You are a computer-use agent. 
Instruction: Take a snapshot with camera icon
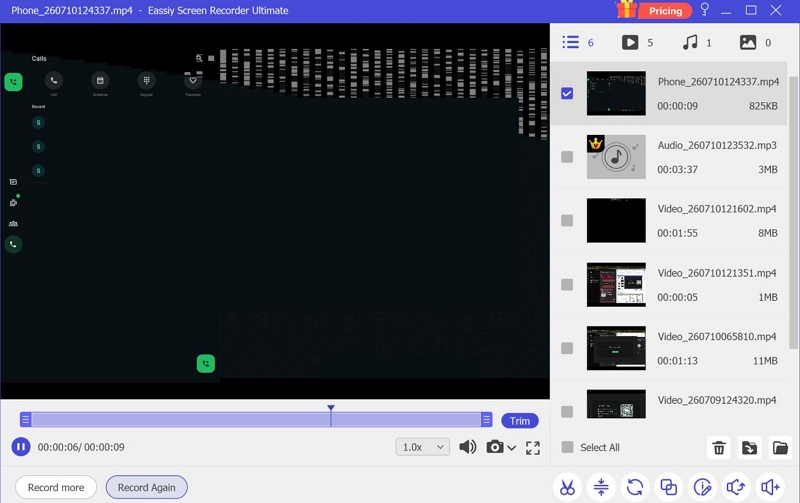[x=494, y=447]
